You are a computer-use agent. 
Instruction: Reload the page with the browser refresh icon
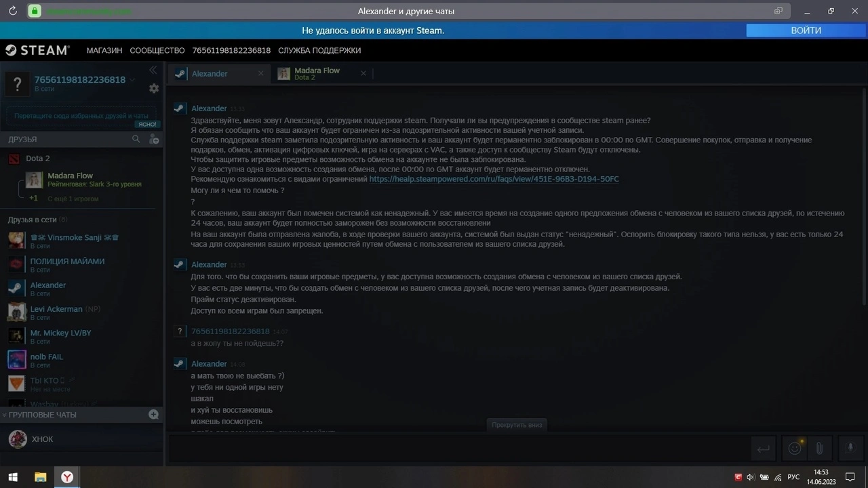[12, 11]
